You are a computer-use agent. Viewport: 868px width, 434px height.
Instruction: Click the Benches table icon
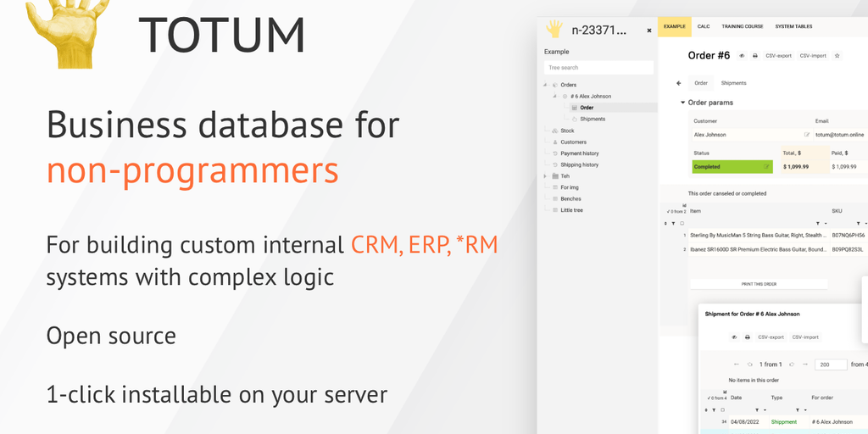coord(555,198)
